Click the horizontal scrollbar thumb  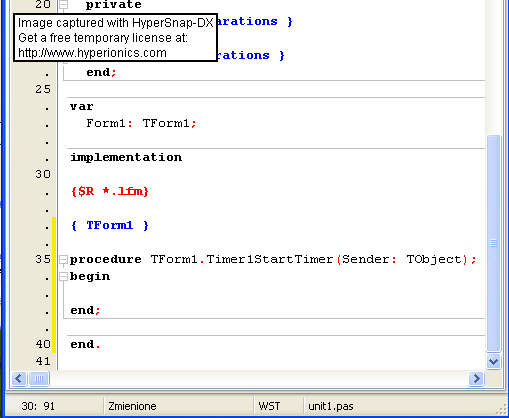[39, 379]
